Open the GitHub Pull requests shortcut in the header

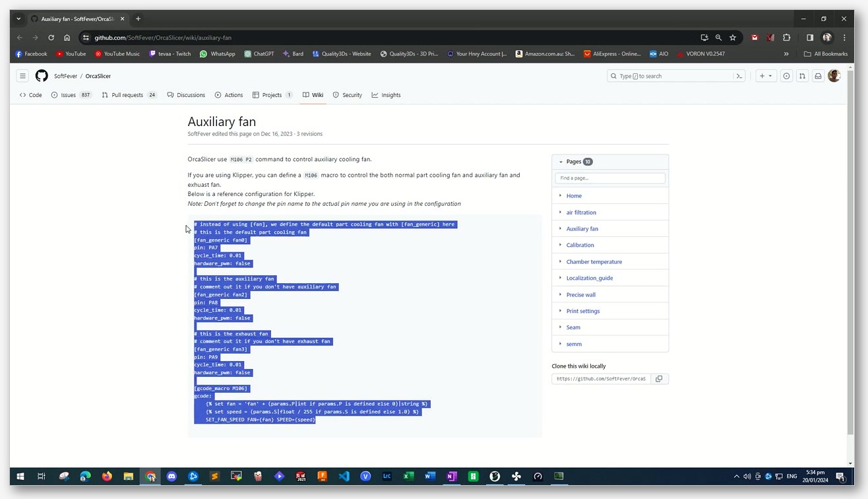[802, 76]
